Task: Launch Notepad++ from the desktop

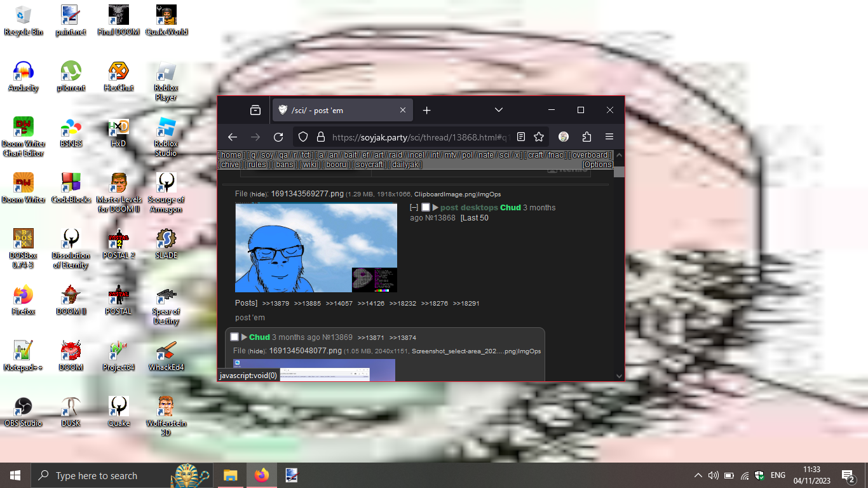Action: tap(24, 356)
